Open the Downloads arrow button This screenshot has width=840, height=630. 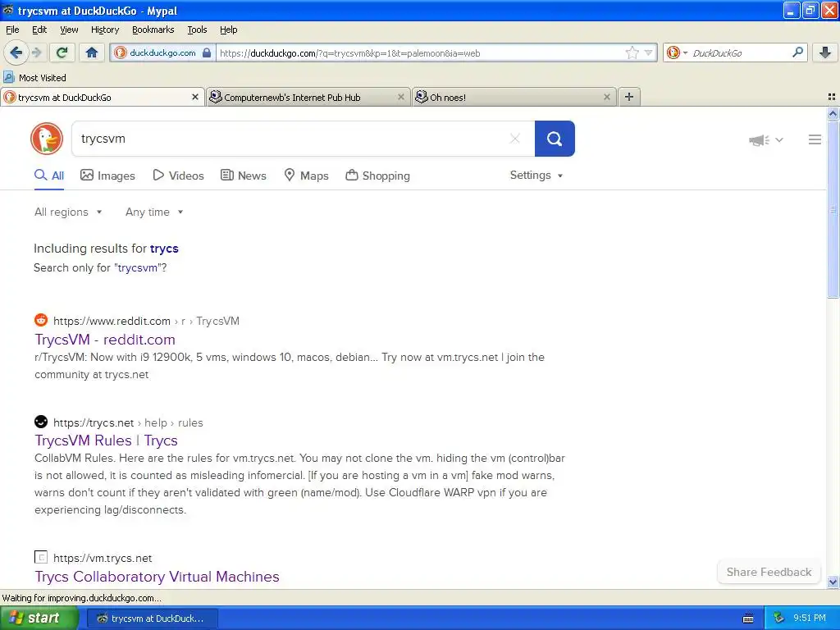coord(825,52)
